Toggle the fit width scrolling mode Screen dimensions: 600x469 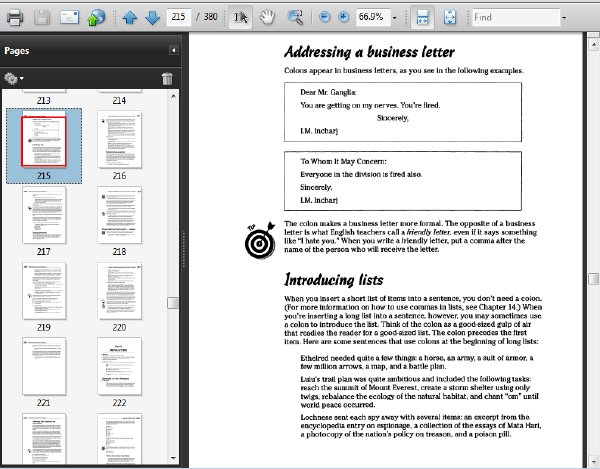(422, 17)
